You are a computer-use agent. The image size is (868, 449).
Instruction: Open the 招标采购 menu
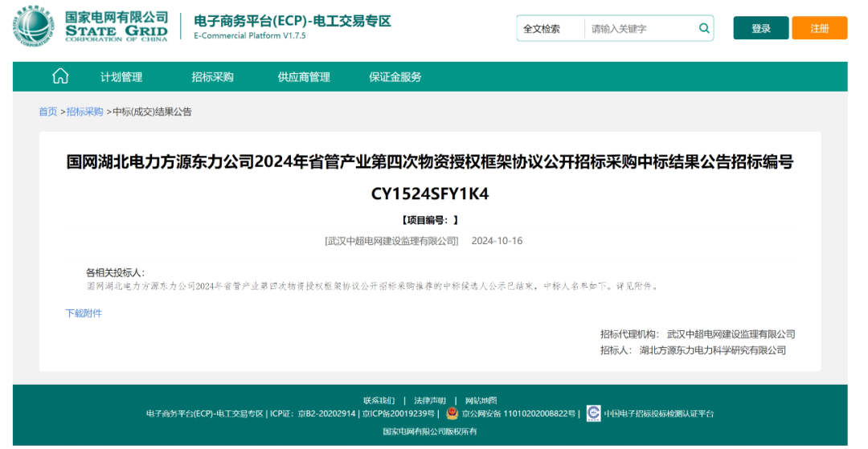(x=212, y=77)
